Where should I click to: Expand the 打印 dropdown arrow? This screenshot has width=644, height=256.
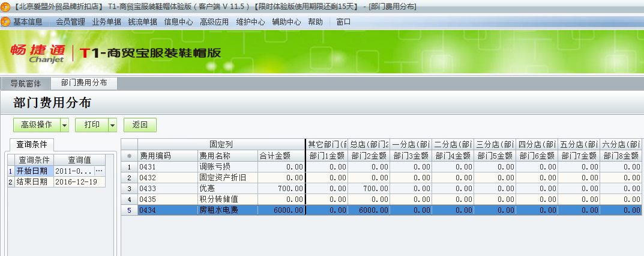(113, 125)
